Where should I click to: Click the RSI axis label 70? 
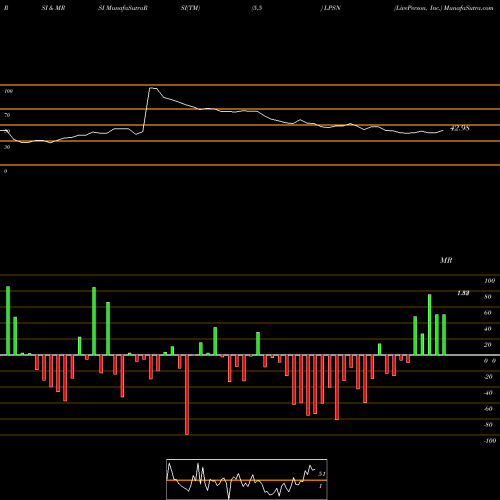pos(7,115)
